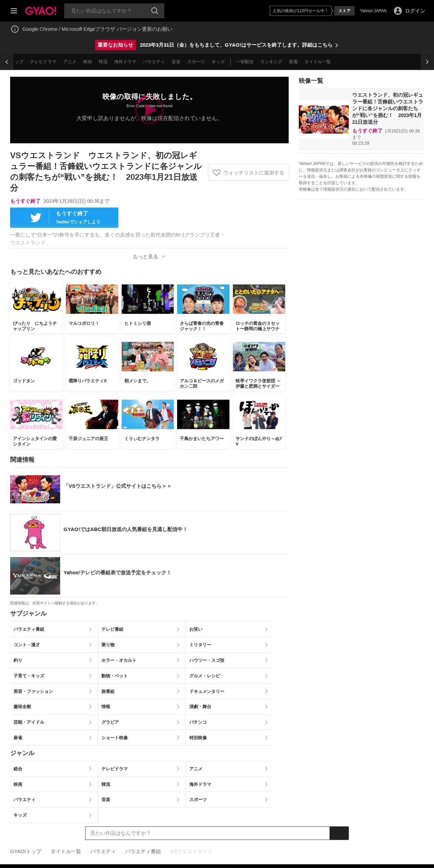Image resolution: width=434 pixels, height=868 pixels.
Task: Select タイトル一覧 in top navigation
Action: click(318, 62)
